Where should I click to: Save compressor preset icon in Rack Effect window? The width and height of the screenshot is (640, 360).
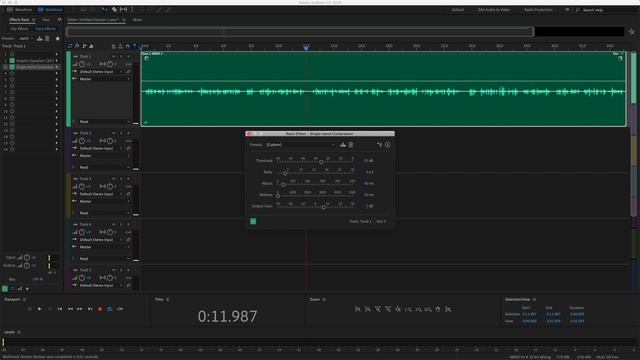(343, 145)
